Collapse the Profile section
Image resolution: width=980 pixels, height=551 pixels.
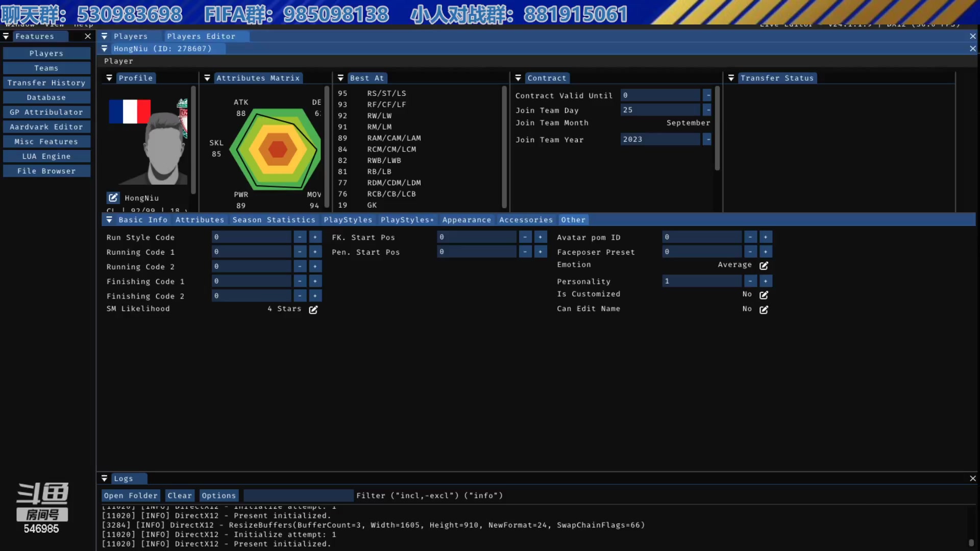tap(109, 78)
